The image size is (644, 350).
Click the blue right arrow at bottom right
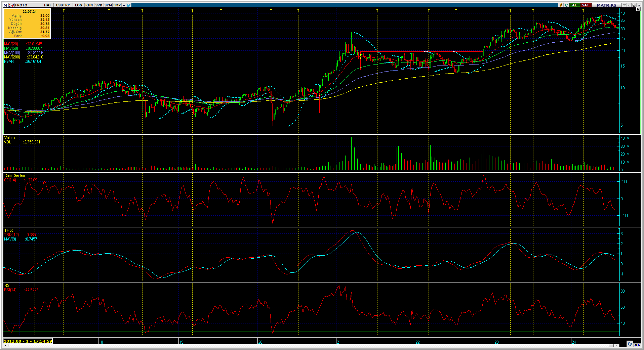pyautogui.click(x=639, y=345)
